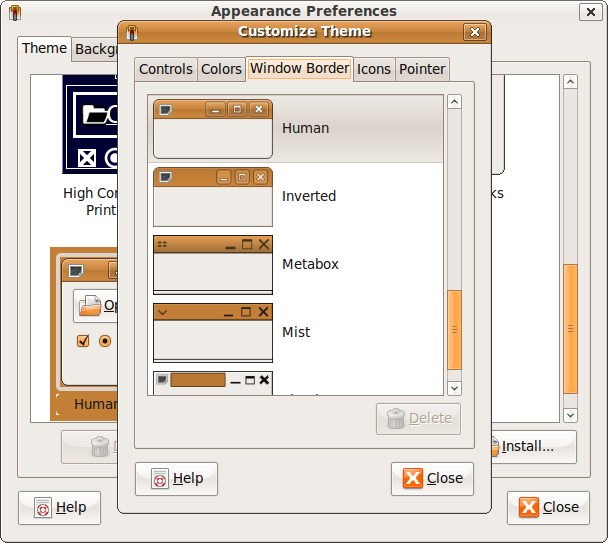Select the Human window border theme preview
The height and width of the screenshot is (543, 608).
213,129
